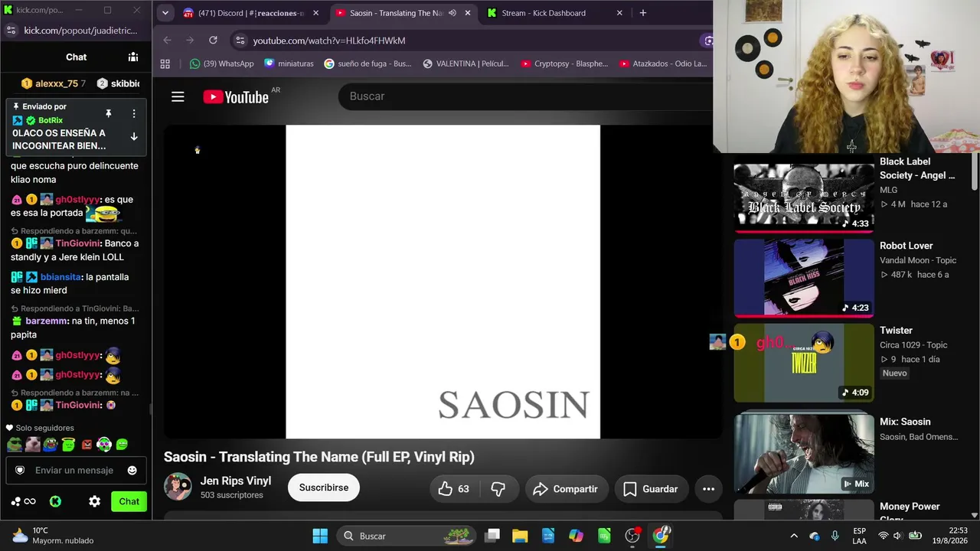
Task: Reload the YouTube page
Action: coord(213,40)
